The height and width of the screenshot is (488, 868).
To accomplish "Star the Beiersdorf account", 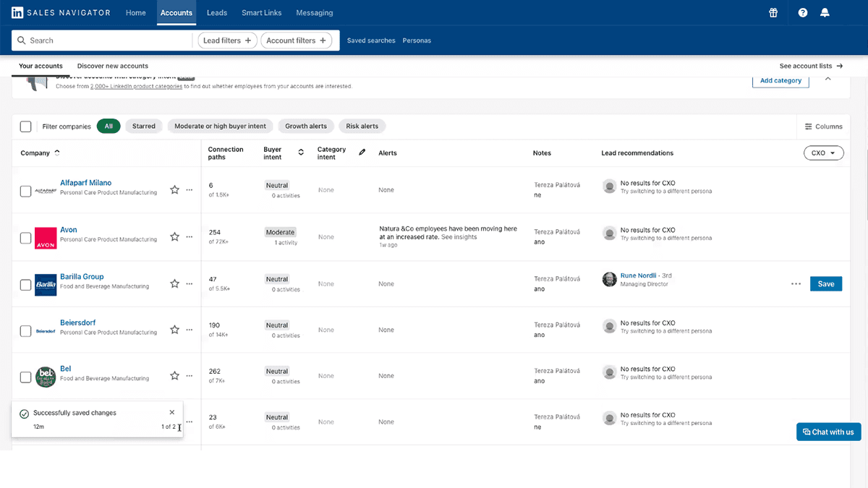I will [x=174, y=330].
